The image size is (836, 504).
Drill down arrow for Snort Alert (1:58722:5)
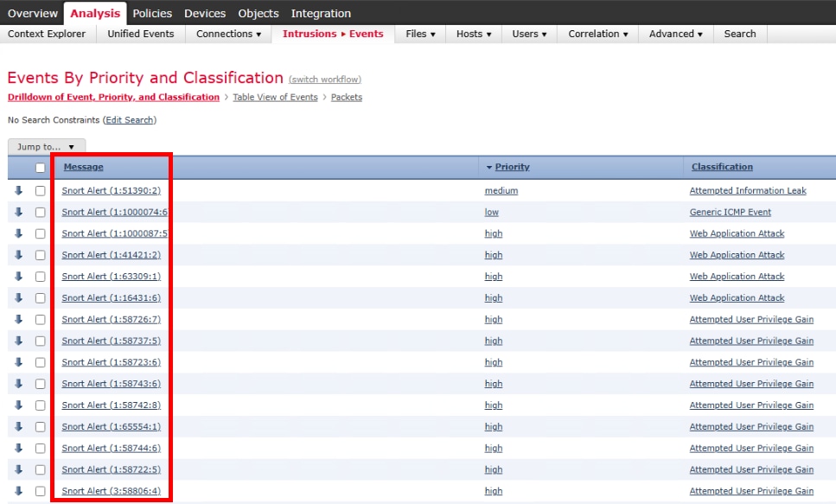click(19, 469)
